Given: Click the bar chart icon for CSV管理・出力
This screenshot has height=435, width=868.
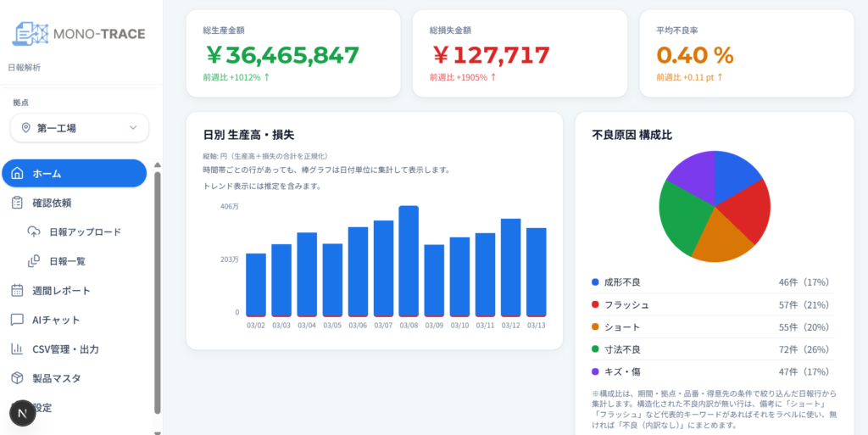Looking at the screenshot, I should [17, 349].
